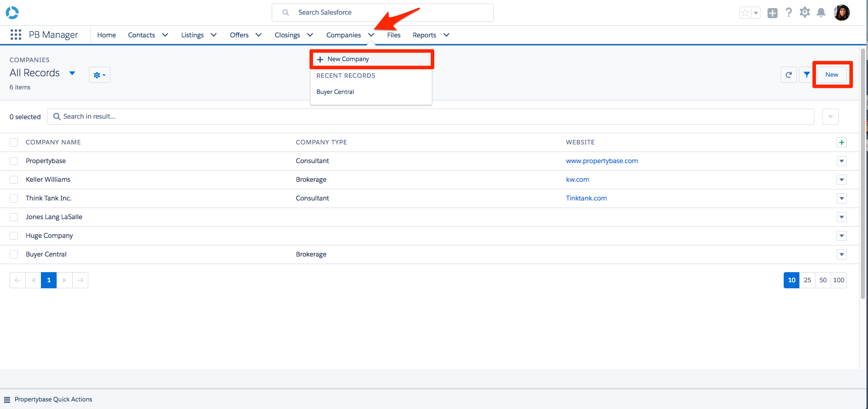Open the Reports tab
The image size is (868, 409).
point(424,35)
